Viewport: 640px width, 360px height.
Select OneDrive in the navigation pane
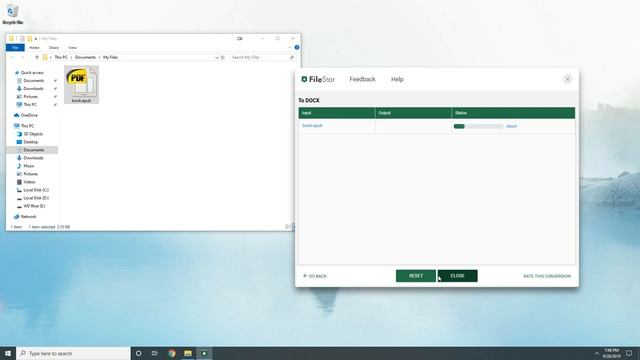point(29,116)
